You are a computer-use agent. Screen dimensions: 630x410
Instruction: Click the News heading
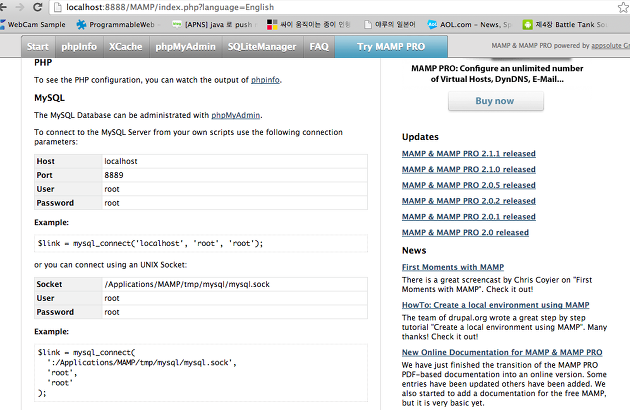[414, 251]
